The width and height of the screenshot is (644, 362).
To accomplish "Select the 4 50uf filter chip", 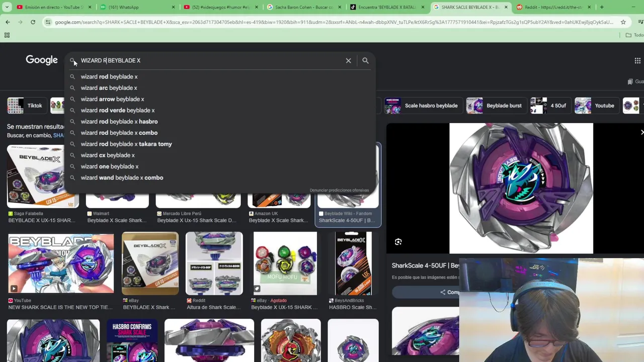I will pyautogui.click(x=550, y=106).
